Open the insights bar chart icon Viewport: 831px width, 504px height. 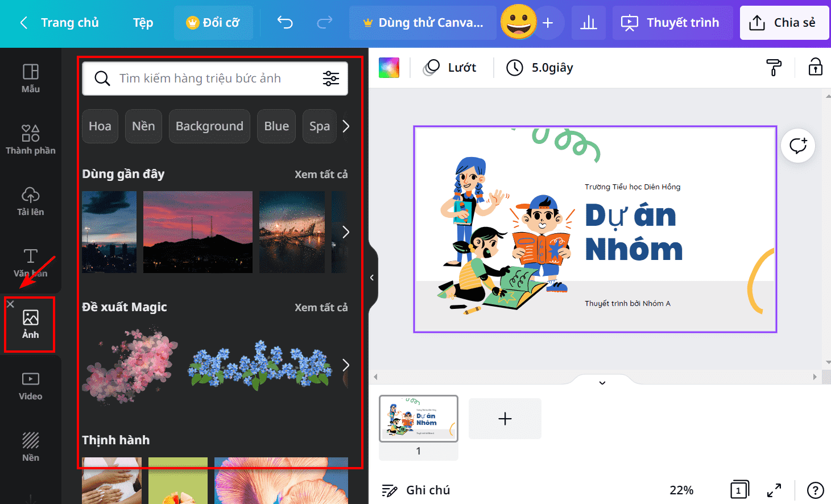pyautogui.click(x=589, y=23)
